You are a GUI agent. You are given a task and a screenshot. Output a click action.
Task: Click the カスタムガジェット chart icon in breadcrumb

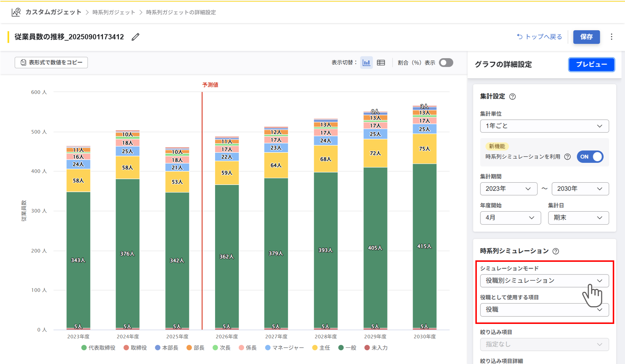click(16, 12)
